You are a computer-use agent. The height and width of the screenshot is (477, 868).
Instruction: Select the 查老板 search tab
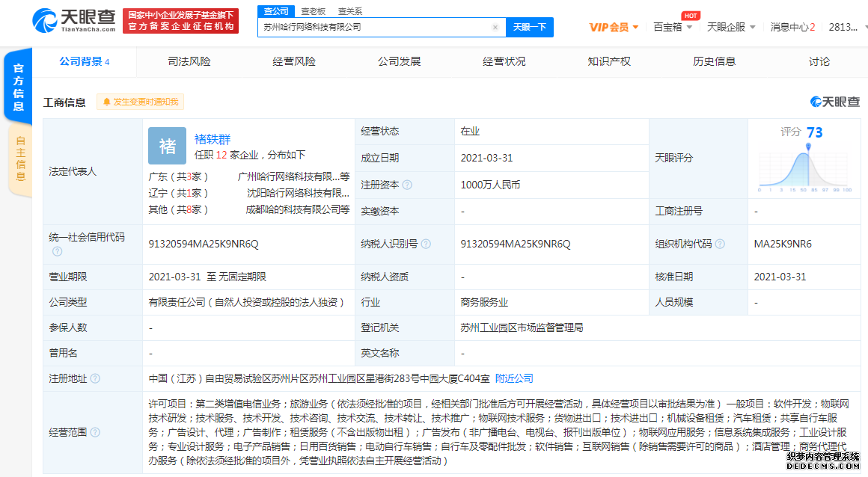point(314,11)
